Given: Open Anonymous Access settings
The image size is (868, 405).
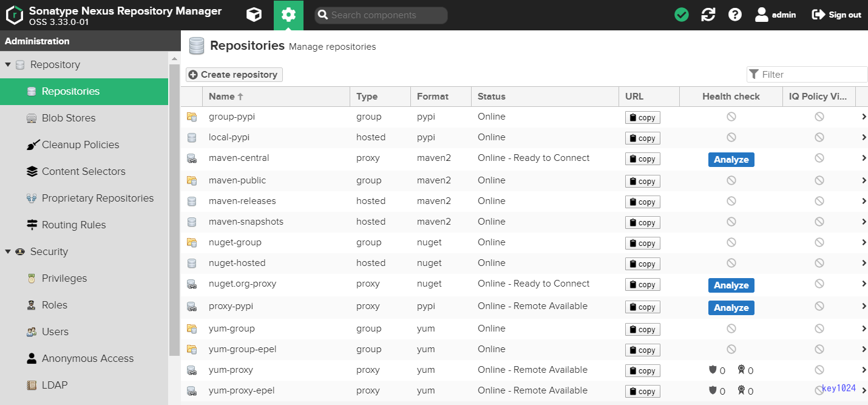Looking at the screenshot, I should tap(84, 359).
